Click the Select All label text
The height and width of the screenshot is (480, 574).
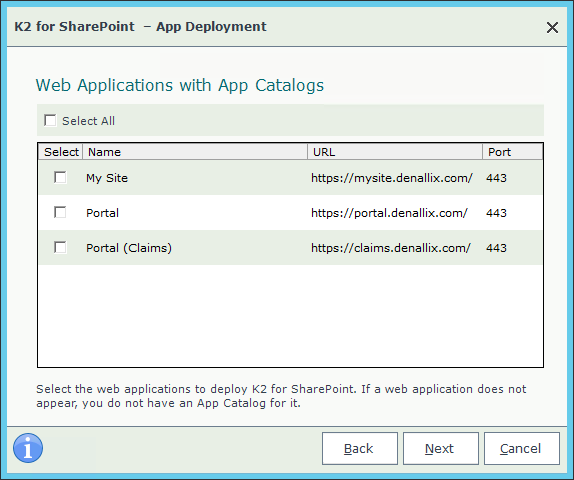coord(88,121)
